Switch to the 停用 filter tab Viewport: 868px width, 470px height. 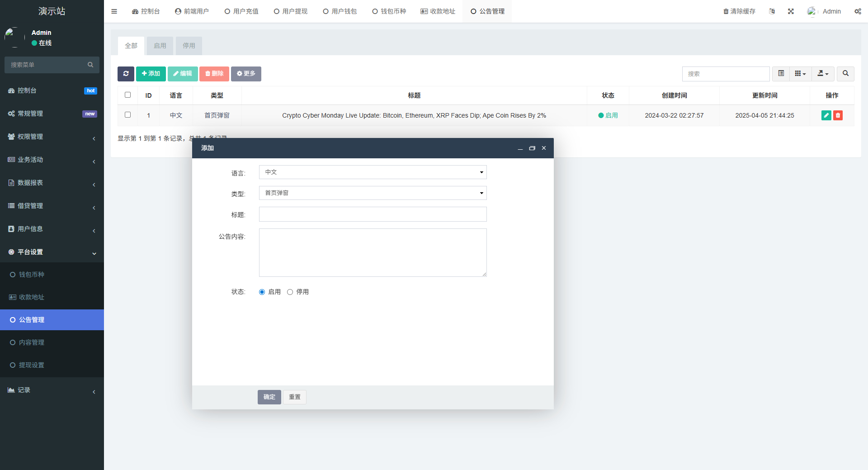[x=189, y=46]
